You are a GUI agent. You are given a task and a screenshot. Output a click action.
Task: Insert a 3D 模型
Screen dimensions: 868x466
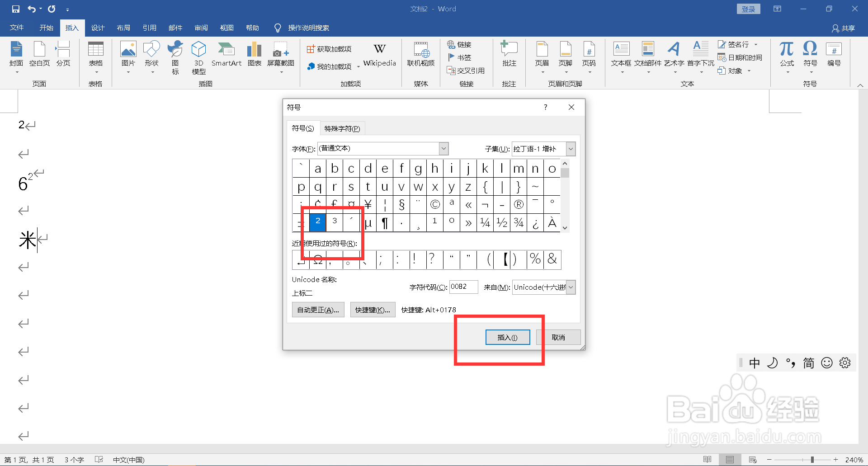pyautogui.click(x=198, y=57)
